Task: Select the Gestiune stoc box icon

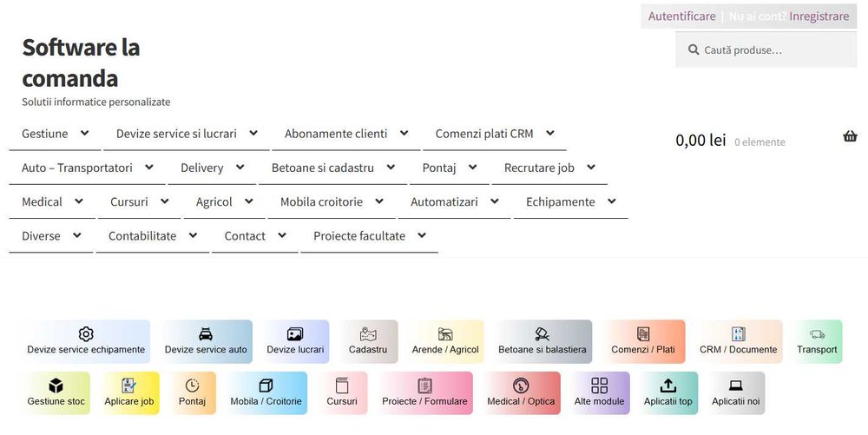Action: (56, 386)
